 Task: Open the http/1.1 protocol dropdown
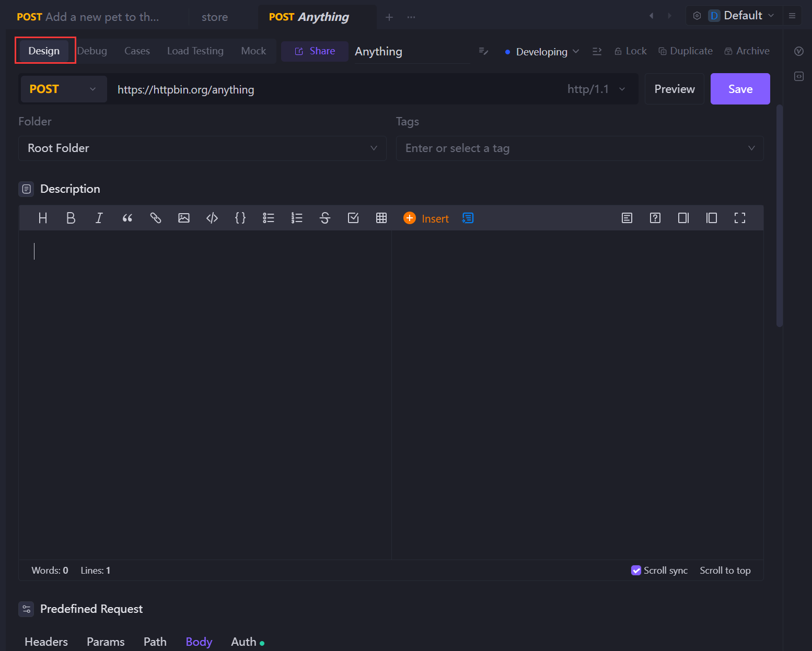[x=596, y=89]
